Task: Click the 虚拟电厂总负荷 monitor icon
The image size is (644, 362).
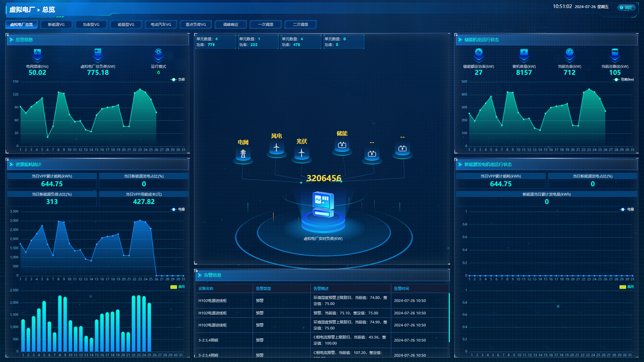Action: coord(98,52)
